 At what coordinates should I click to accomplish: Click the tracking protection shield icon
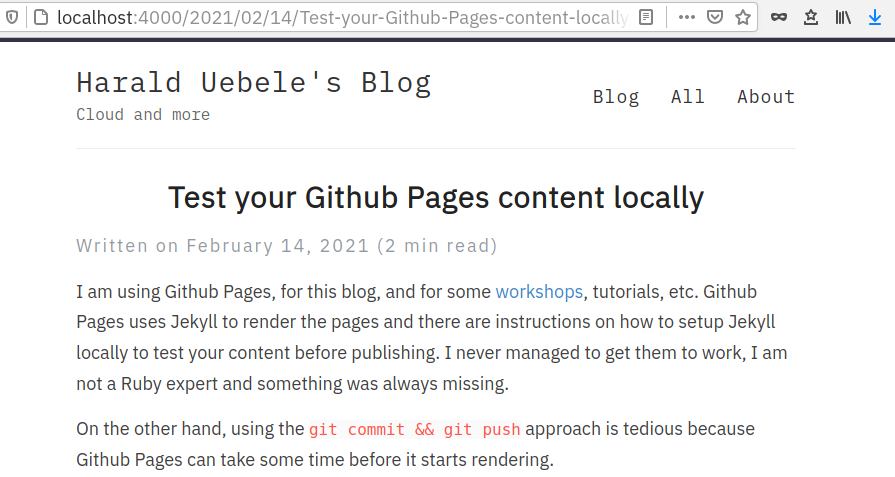[11, 18]
